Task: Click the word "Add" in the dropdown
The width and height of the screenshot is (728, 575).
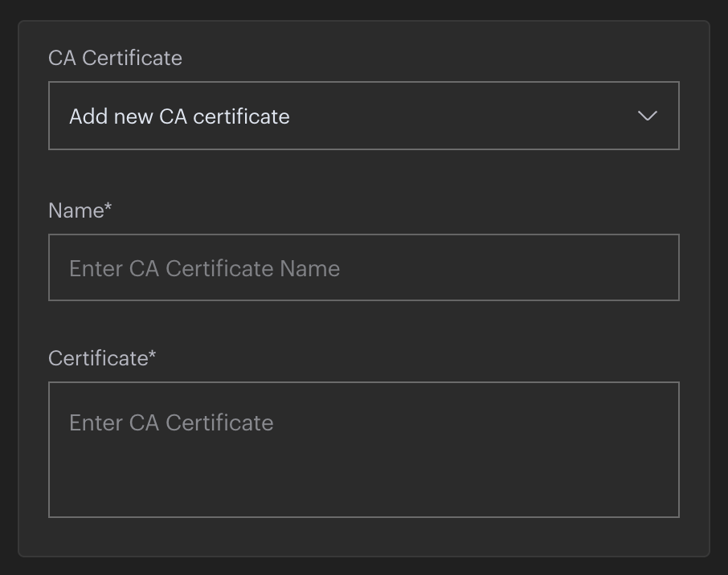Action: coord(88,116)
